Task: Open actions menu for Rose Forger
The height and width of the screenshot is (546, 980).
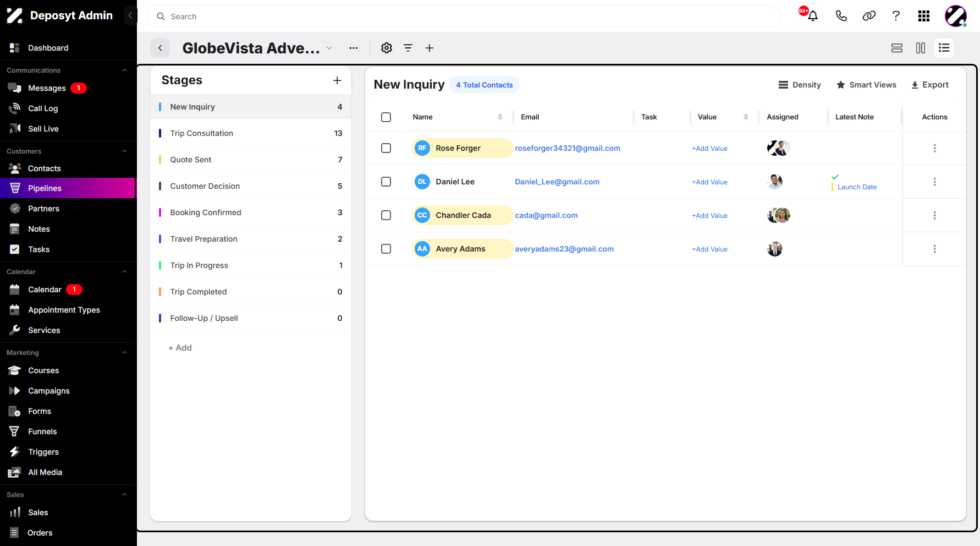Action: [x=934, y=148]
